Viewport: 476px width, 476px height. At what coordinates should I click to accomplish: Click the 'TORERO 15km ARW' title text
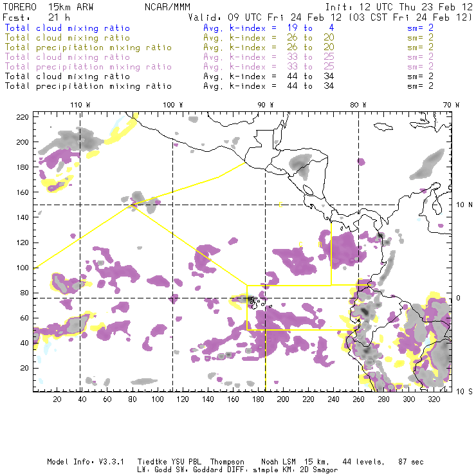tap(48, 7)
